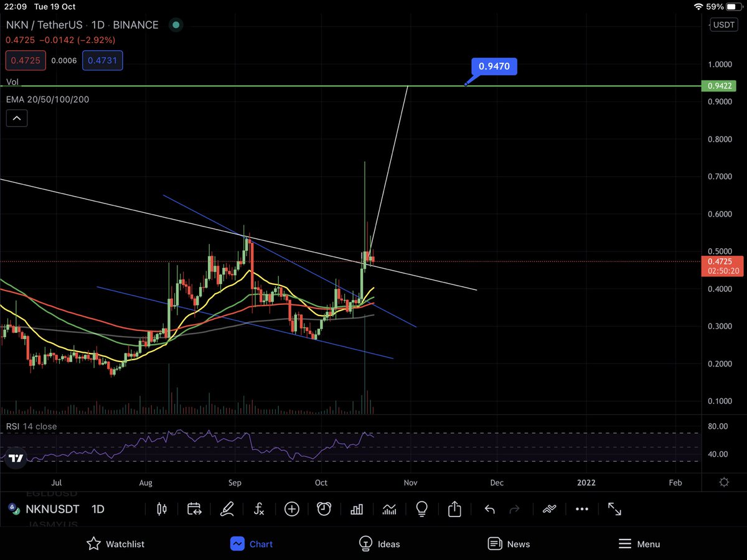Viewport: 747px width, 560px height.
Task: Tap the red sell price 0.4725 button
Action: point(24,60)
